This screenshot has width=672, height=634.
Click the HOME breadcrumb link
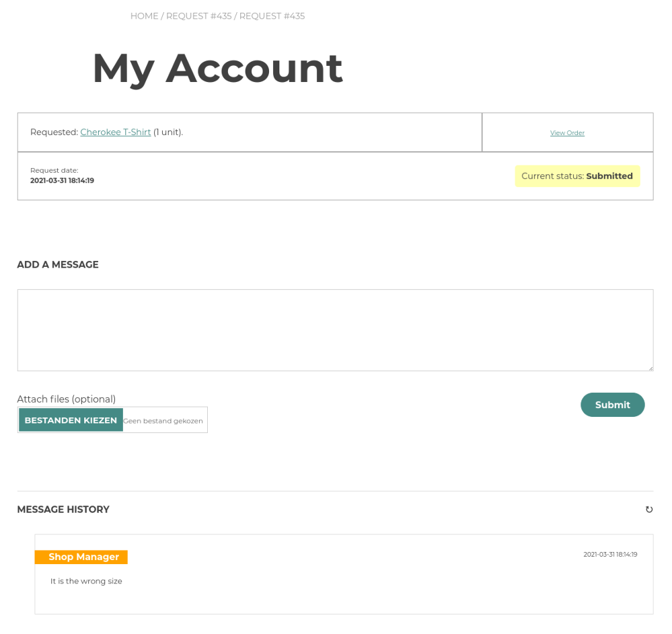[x=144, y=16]
